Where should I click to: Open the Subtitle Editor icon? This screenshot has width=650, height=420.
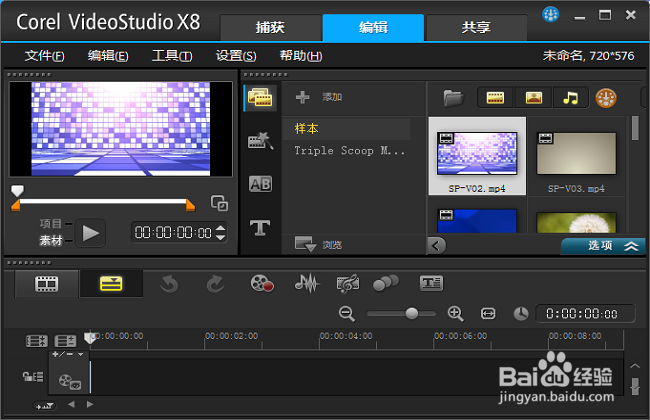tap(431, 283)
